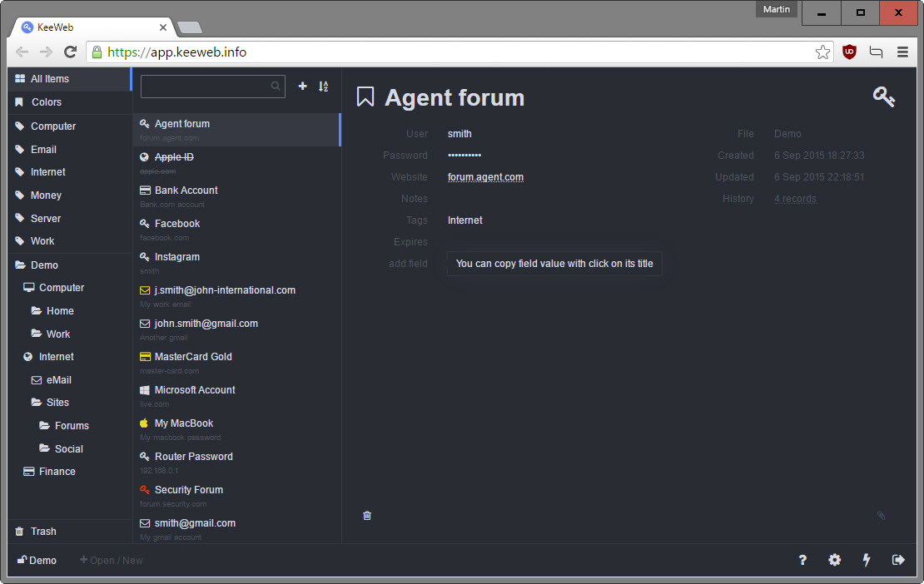Screen dimensions: 924x584
Task: Click the logout lock icon in the footer
Action: pyautogui.click(x=898, y=560)
